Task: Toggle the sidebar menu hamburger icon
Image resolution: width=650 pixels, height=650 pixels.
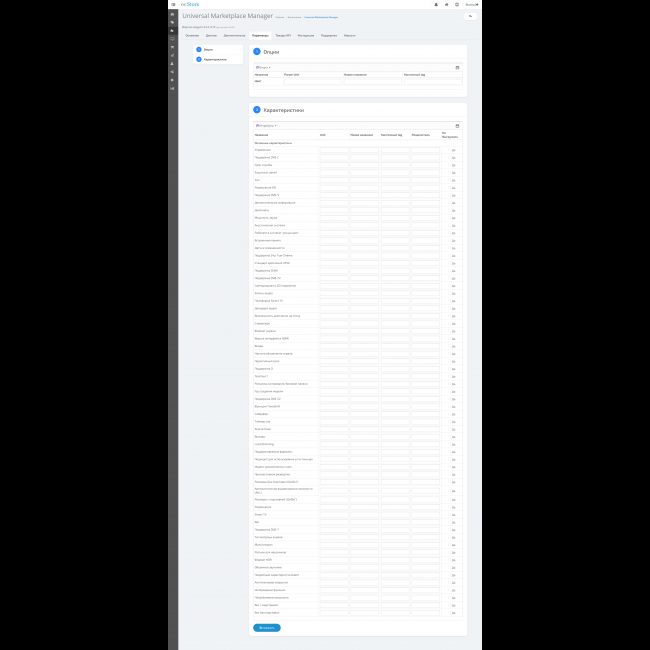Action: click(172, 4)
